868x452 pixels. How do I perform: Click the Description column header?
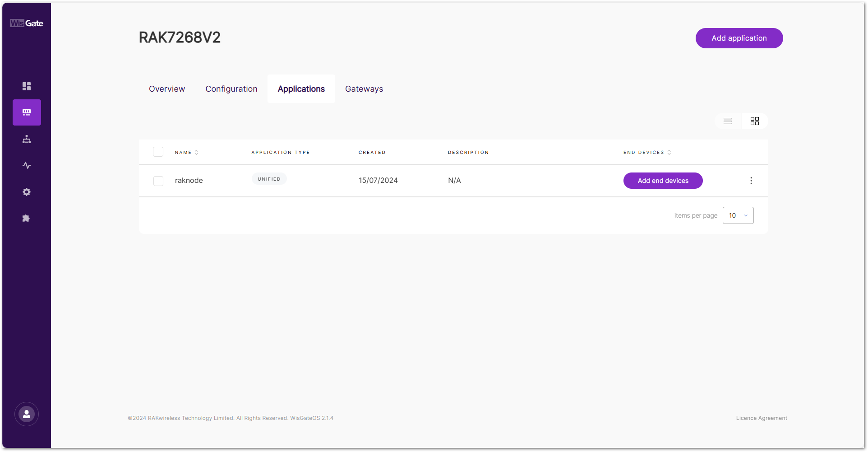[468, 153]
